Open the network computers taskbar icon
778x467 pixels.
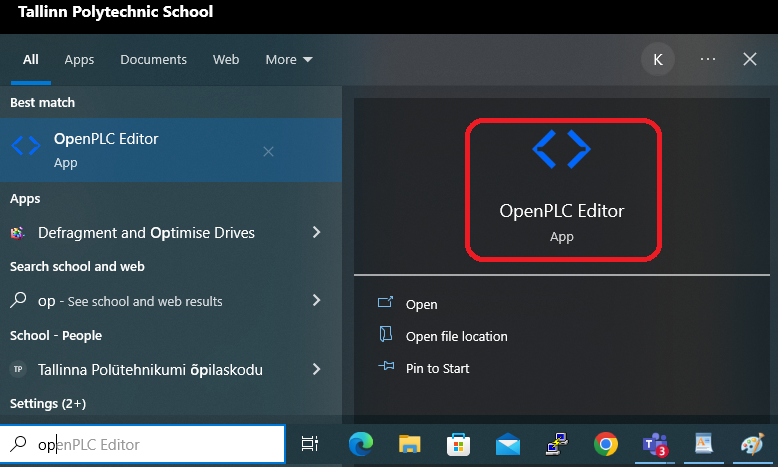pos(557,444)
